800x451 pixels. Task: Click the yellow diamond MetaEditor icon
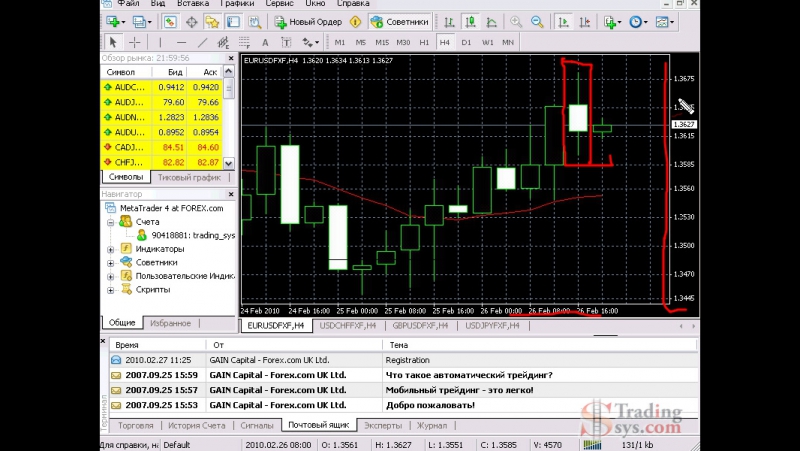pyautogui.click(x=356, y=22)
